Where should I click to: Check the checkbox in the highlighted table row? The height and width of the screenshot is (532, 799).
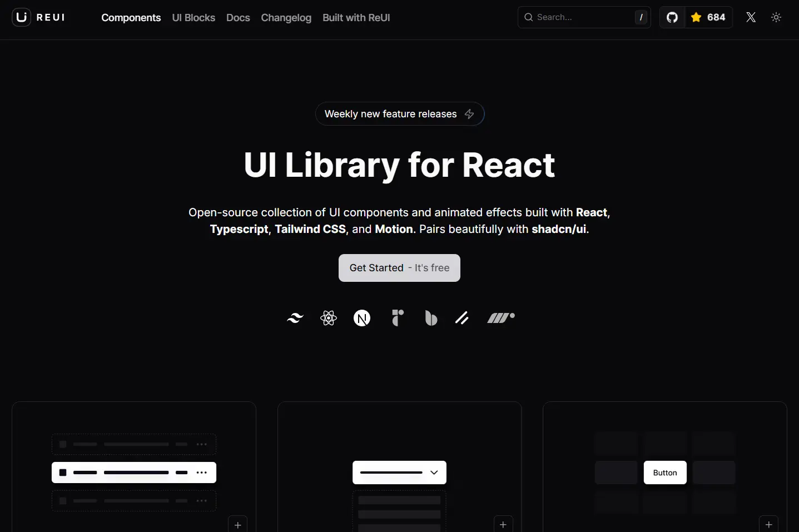pos(63,473)
